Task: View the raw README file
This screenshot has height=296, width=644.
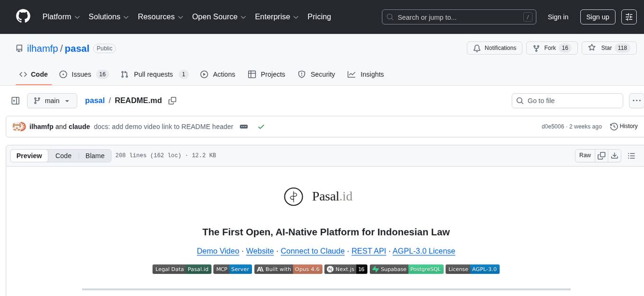Action: pos(584,155)
